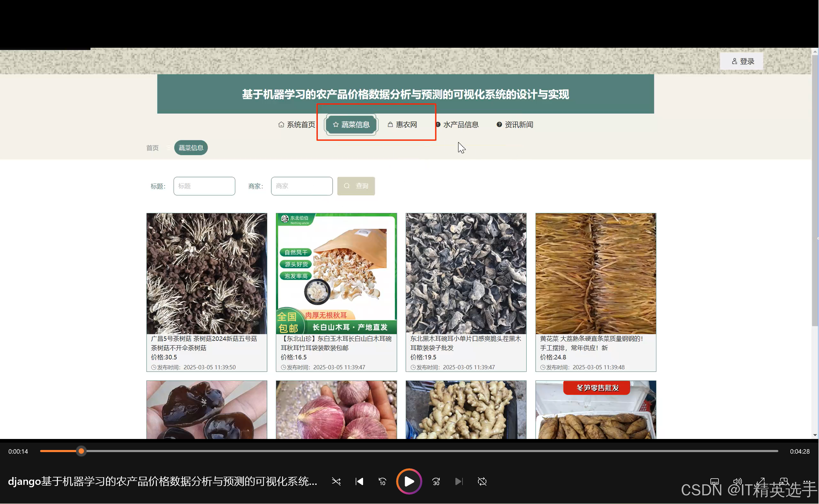
Task: Click the total duration 0:04:28 label
Action: click(x=800, y=451)
